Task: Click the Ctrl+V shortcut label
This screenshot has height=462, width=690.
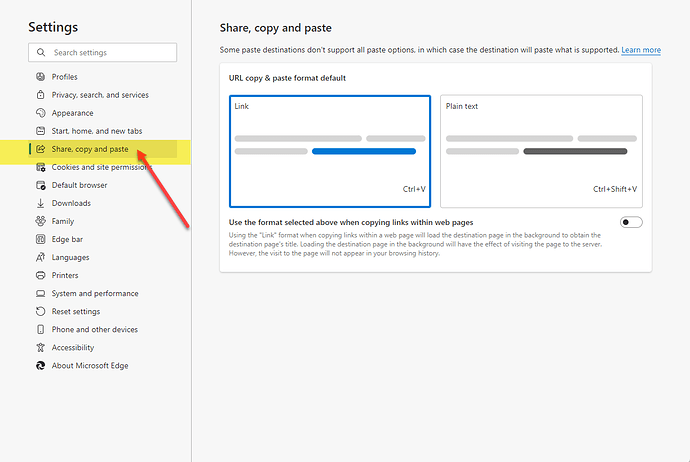Action: click(x=414, y=189)
